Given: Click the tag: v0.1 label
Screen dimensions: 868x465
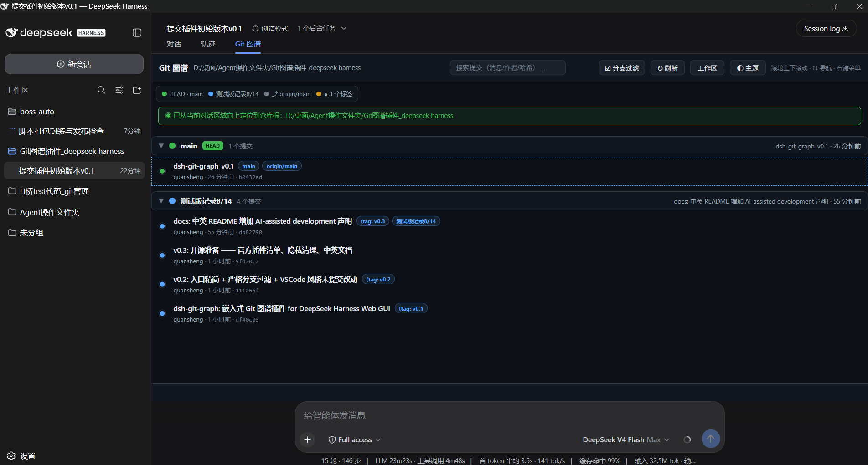Looking at the screenshot, I should pos(411,309).
